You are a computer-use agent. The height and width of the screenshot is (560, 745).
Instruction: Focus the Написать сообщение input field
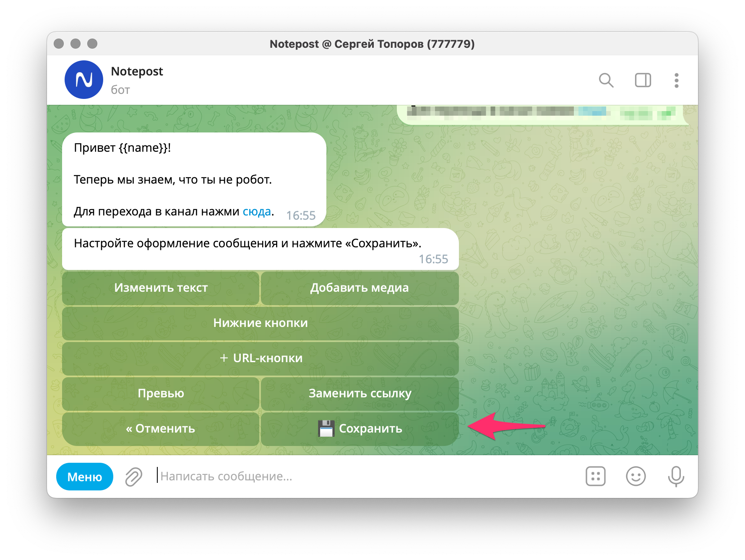(x=365, y=477)
